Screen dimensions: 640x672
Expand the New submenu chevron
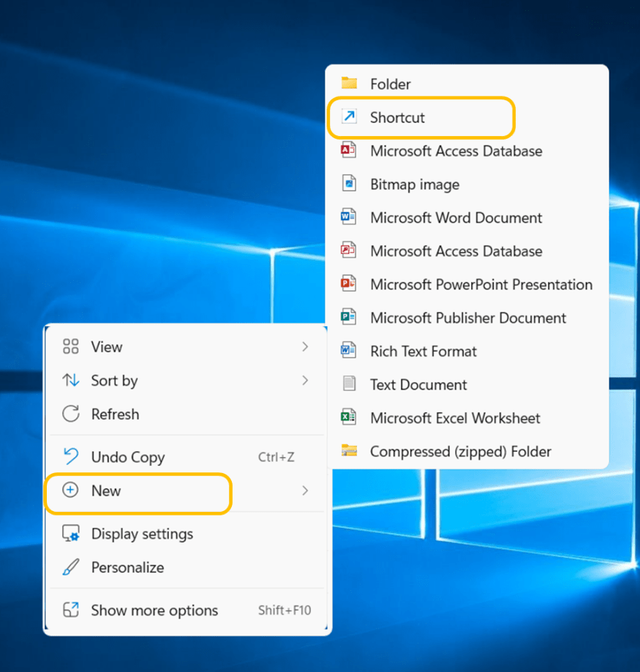pyautogui.click(x=306, y=491)
